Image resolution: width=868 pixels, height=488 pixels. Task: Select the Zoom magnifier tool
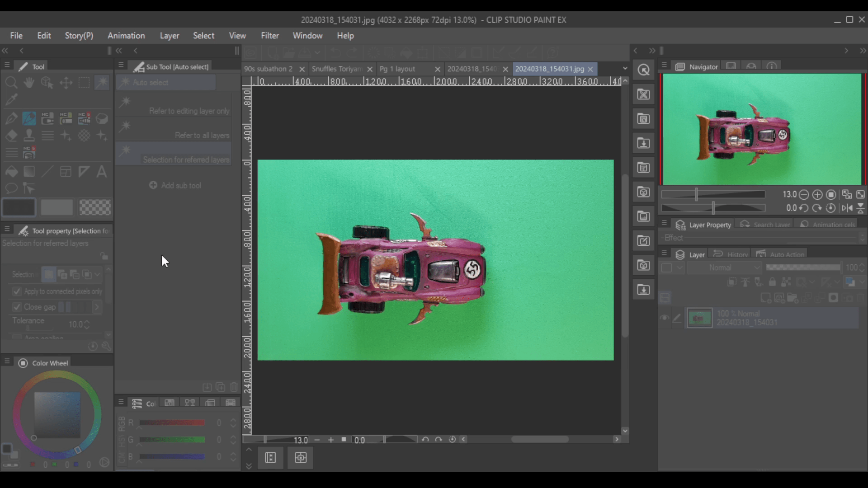click(x=11, y=83)
